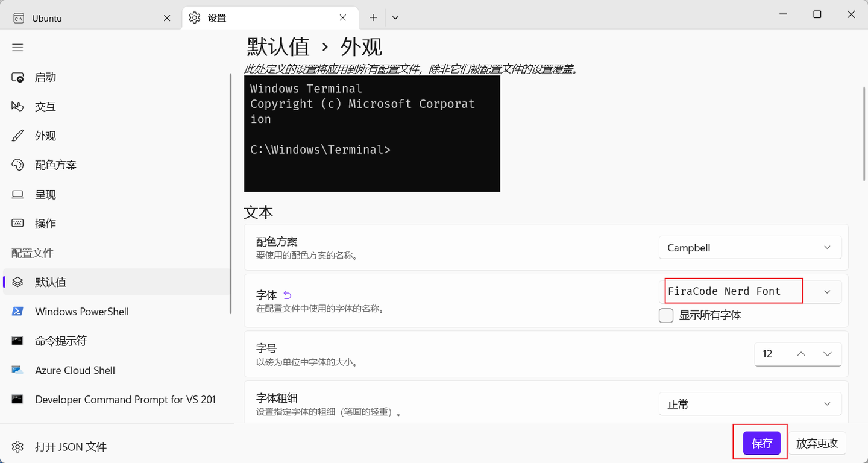Select the Windows PowerShell profile
This screenshot has width=868, height=463.
click(x=81, y=311)
